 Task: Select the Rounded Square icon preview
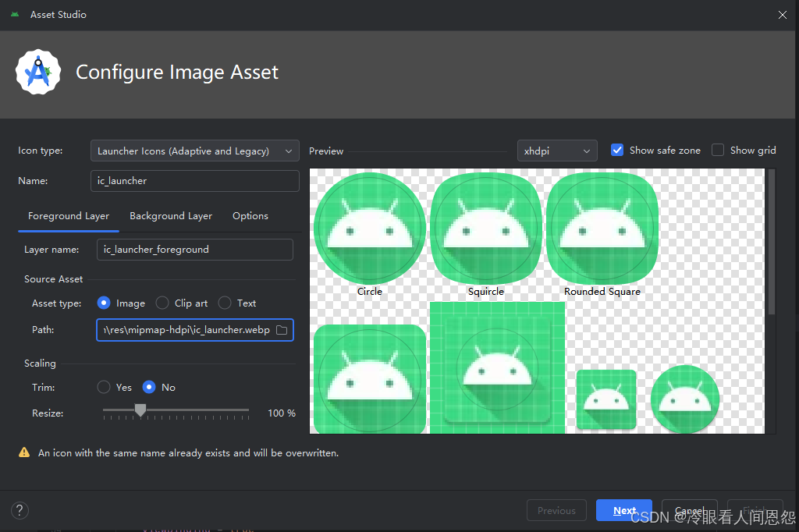point(602,229)
